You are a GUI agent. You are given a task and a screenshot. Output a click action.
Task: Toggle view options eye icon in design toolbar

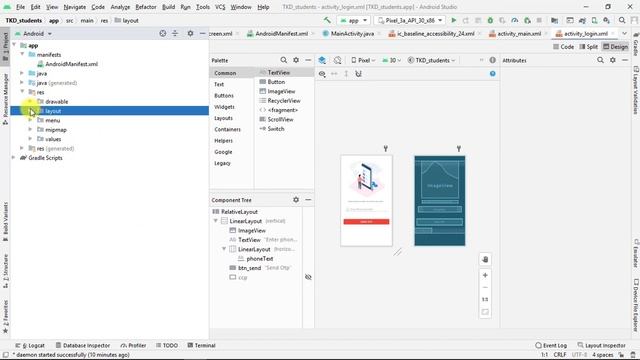322,74
